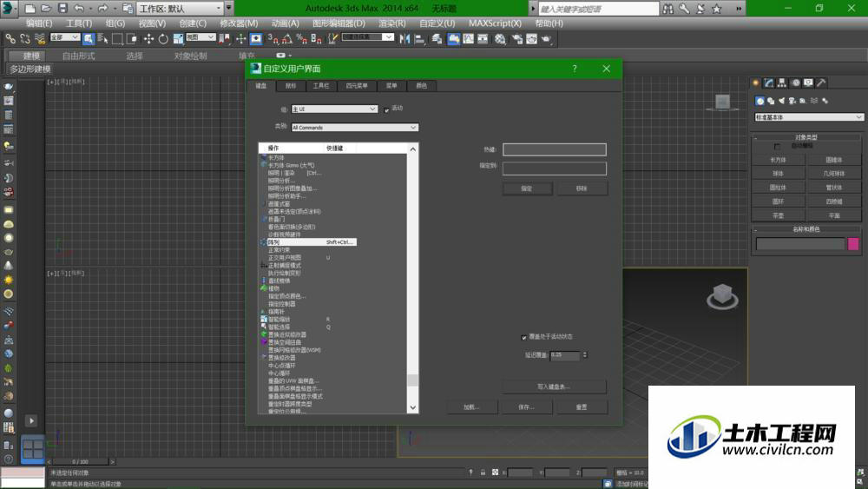Open the 工作区: 默认 workspace dropdown

180,9
